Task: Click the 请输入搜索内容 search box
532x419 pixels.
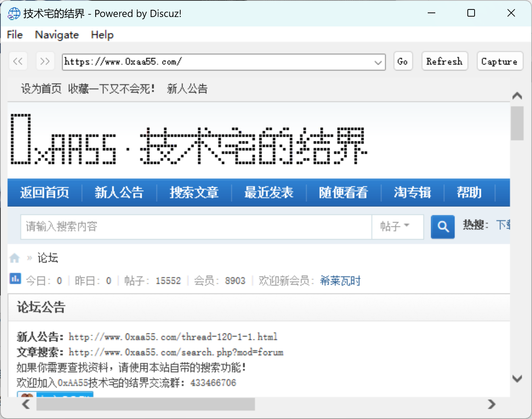Action: click(196, 227)
